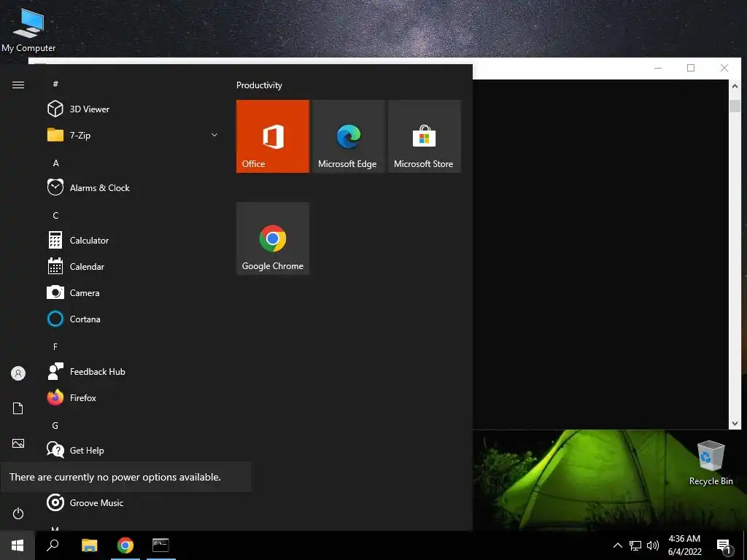Screen dimensions: 747x560
Task: Open File Explorer from taskbar
Action: (x=90, y=545)
